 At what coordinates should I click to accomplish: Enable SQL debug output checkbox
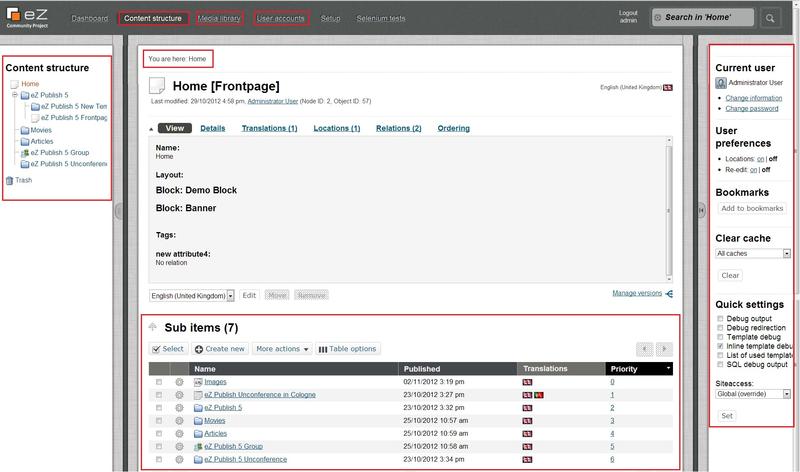pos(720,364)
